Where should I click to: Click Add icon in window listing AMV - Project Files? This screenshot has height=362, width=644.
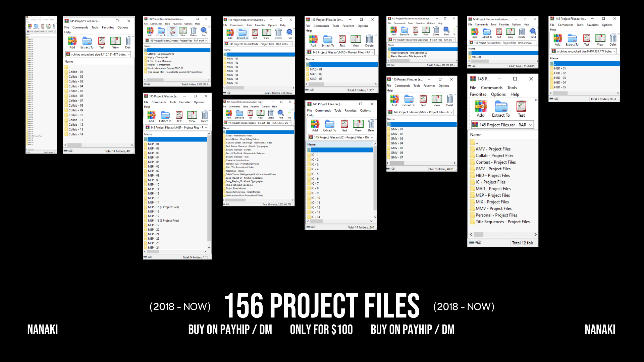coord(480,107)
